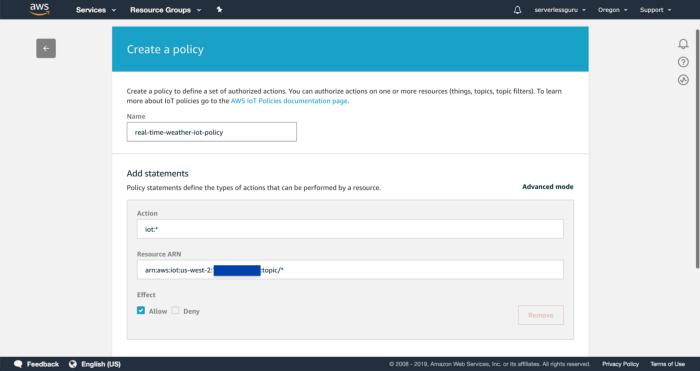This screenshot has width=700, height=371.
Task: Open help question mark icon
Action: [683, 62]
